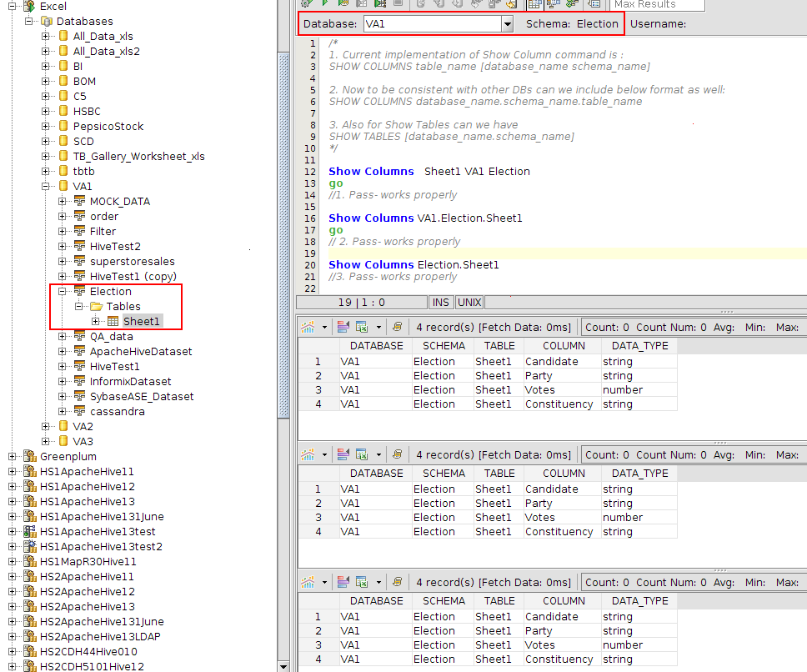The width and height of the screenshot is (807, 672).
Task: Open chart icon in first result panel
Action: 308,327
